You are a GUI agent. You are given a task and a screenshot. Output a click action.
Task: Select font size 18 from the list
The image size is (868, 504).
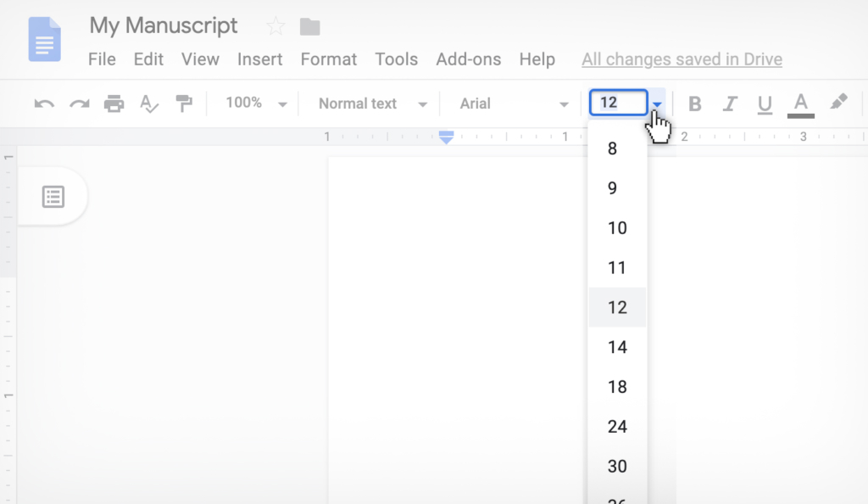tap(617, 387)
